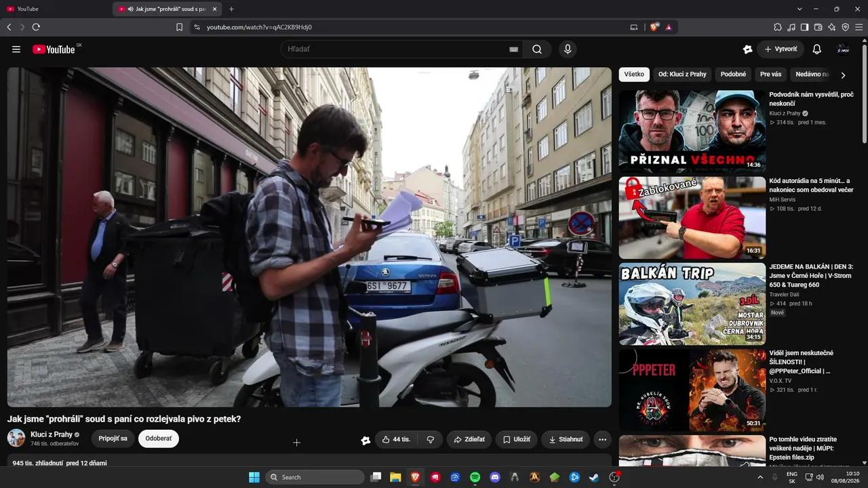
Task: Open the Windows Start menu
Action: pos(254,477)
